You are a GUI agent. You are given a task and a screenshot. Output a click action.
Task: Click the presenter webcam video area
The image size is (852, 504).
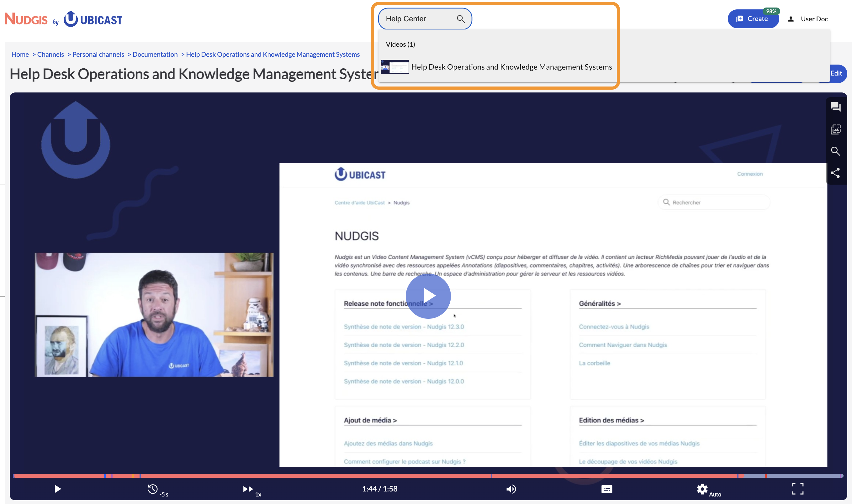pos(154,314)
